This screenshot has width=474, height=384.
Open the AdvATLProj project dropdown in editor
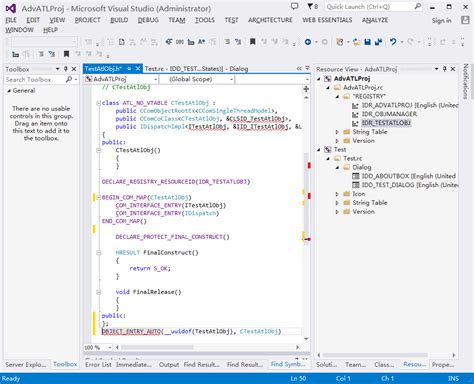click(156, 79)
